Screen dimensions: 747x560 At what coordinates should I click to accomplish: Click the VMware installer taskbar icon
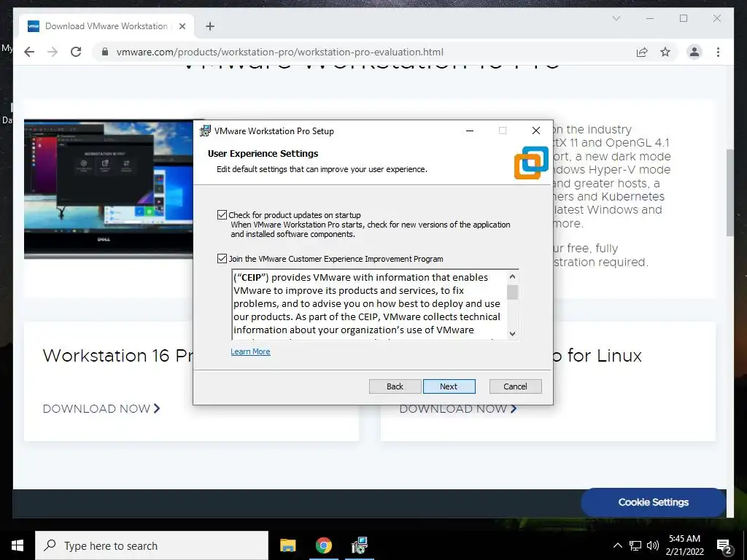pos(359,545)
